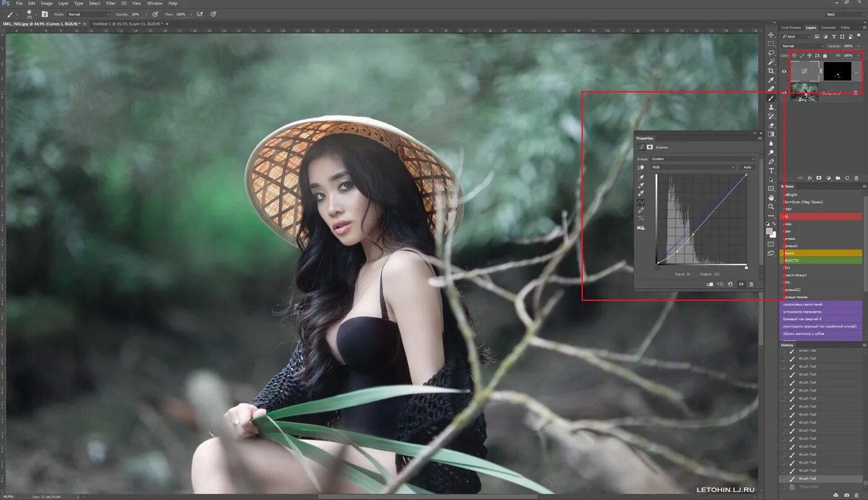Expand the Opacity 20% dropdown arrow
This screenshot has height=500, width=868.
pyautogui.click(x=146, y=14)
